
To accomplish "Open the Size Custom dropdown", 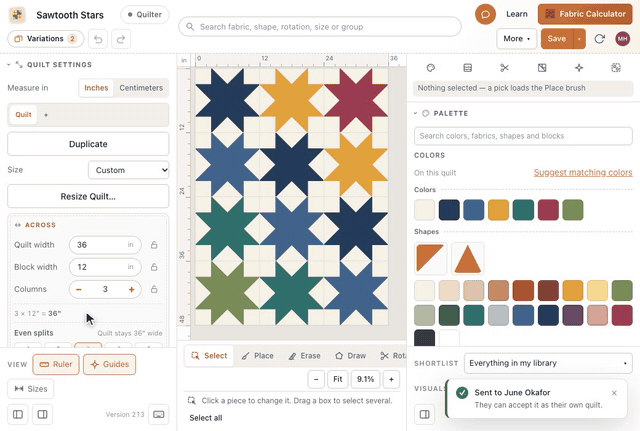I will [129, 170].
